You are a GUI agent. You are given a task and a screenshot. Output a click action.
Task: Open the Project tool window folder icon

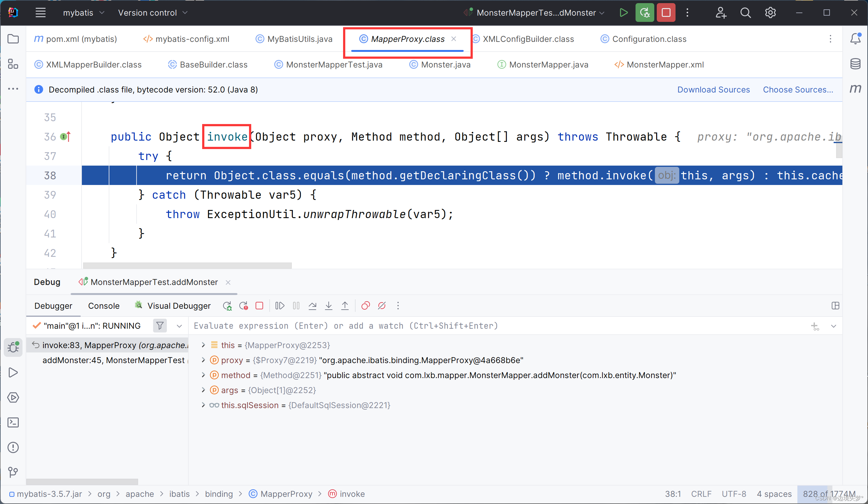13,38
